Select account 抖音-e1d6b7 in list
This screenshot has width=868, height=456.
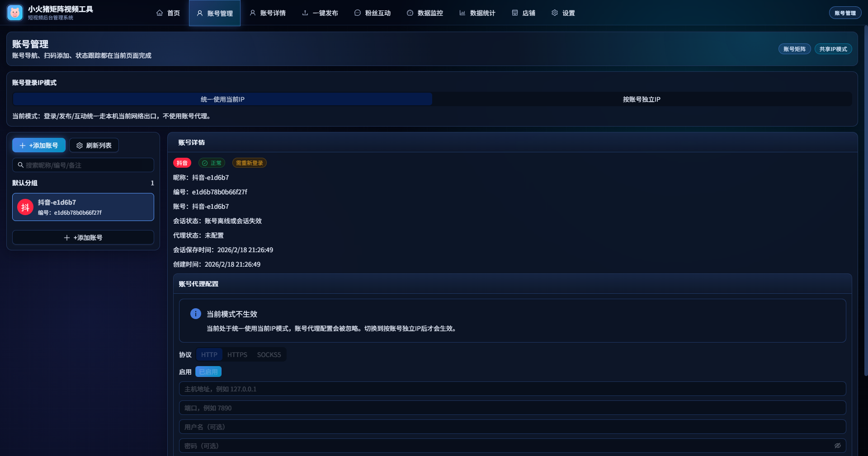coord(83,207)
